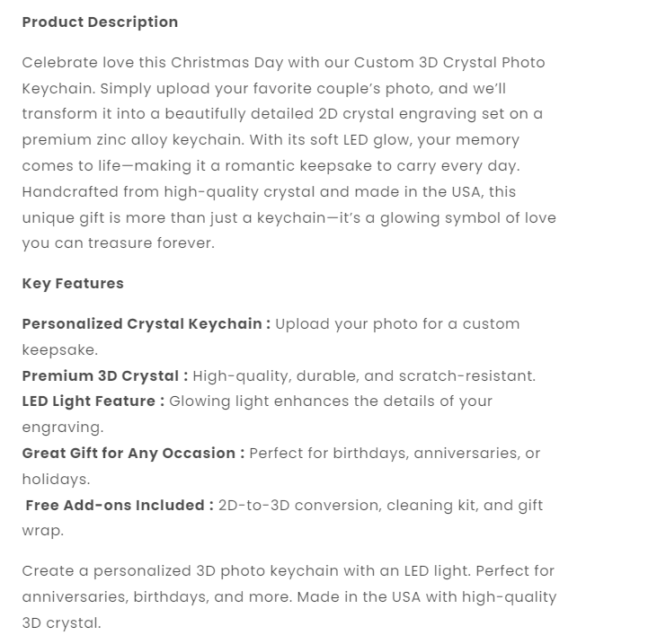
Task: Click the line 'you can treasure forever.'
Action: 118,244
